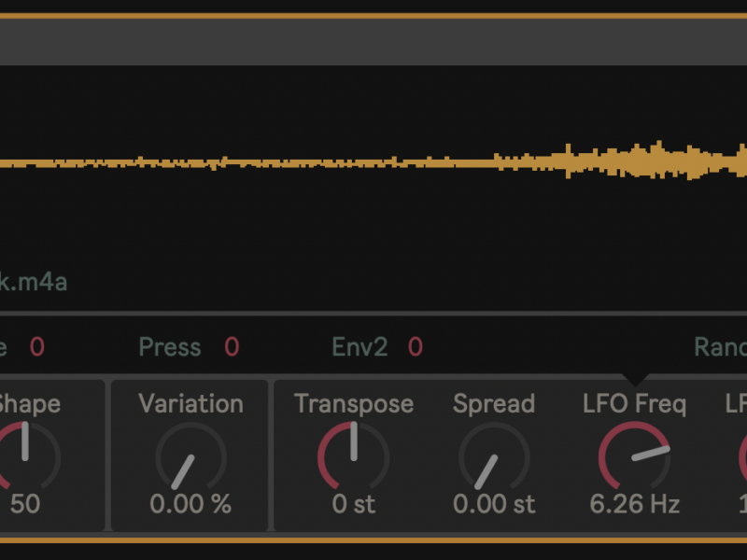Screen dimensions: 747x560
Task: Click the Press modulation amount 0
Action: coord(232,347)
